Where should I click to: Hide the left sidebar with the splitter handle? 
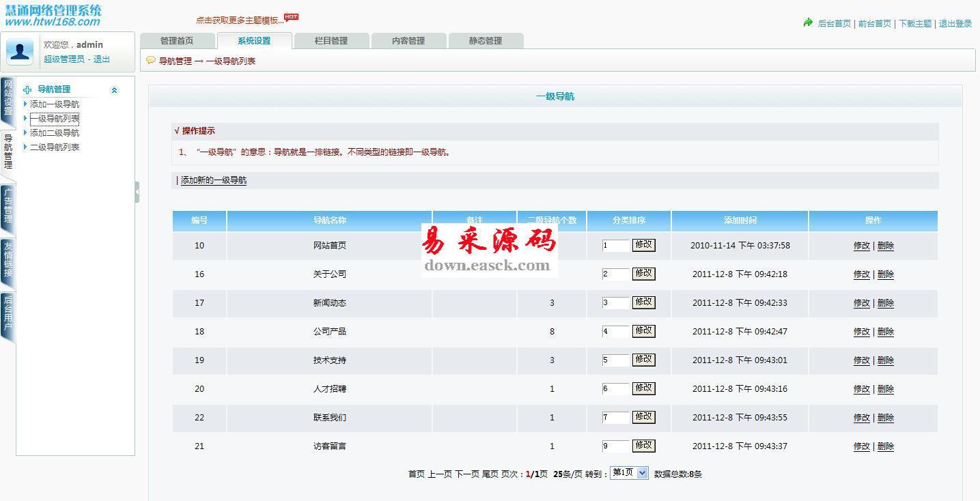[137, 192]
